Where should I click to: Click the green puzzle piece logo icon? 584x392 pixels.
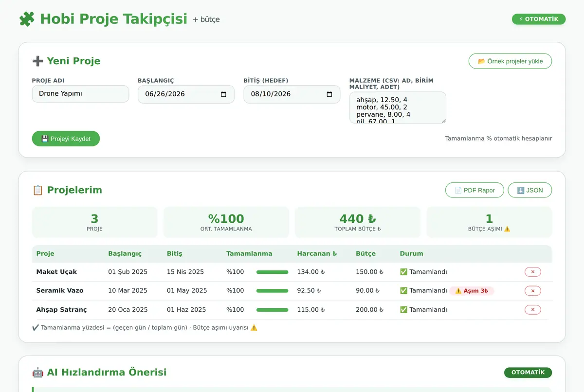27,19
